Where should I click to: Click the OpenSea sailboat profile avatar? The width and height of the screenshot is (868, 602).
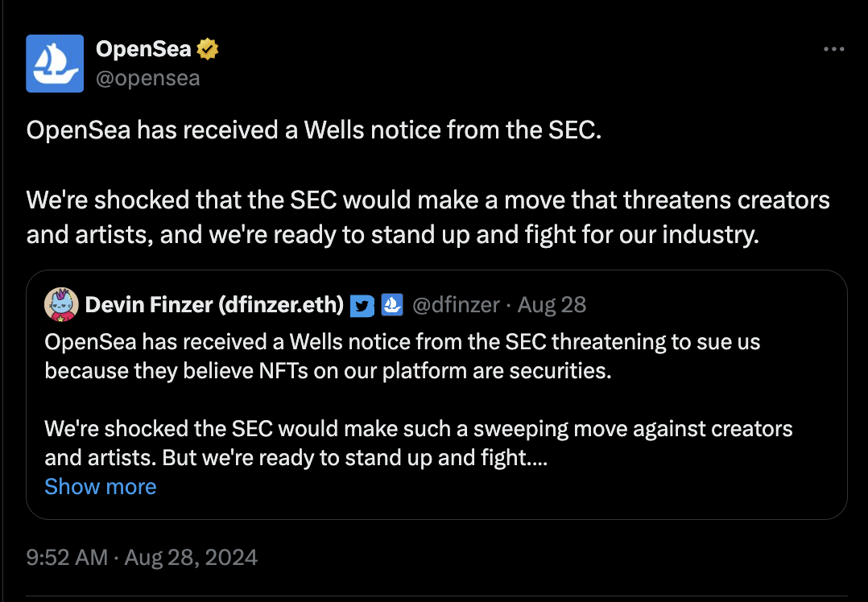55,63
